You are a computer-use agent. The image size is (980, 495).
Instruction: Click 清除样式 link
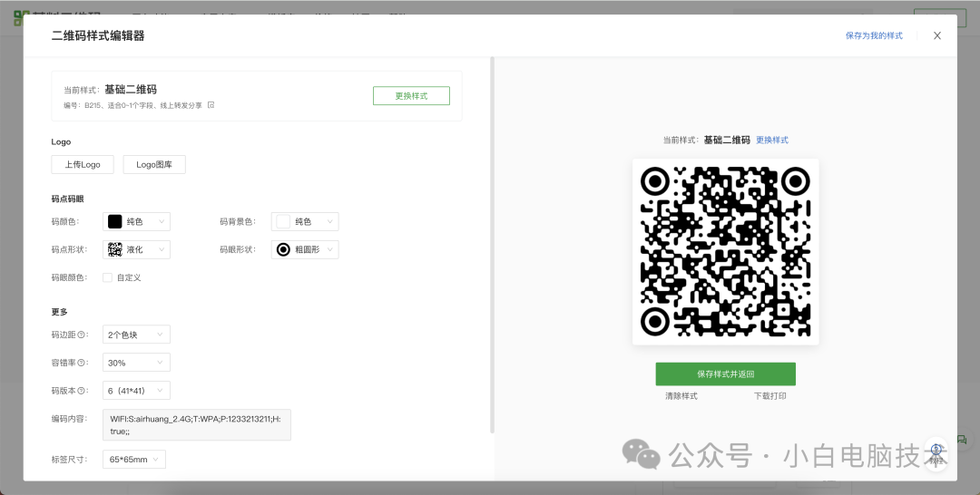pyautogui.click(x=681, y=396)
